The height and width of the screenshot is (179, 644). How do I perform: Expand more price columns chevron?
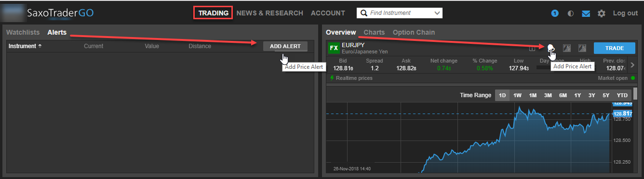coord(633,65)
